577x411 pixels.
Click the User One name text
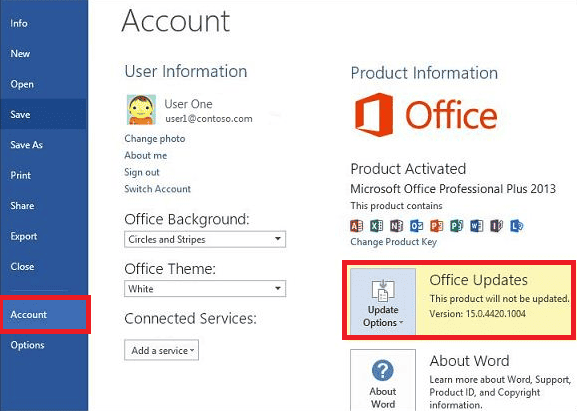click(188, 104)
